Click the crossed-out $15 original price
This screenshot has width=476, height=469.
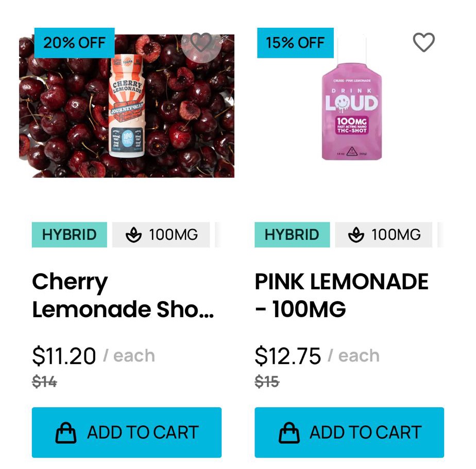[267, 382]
